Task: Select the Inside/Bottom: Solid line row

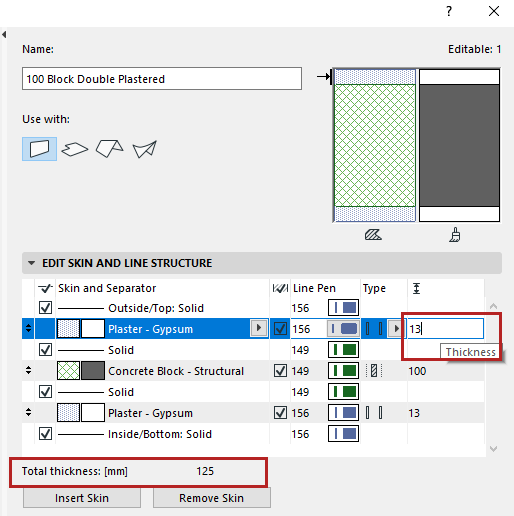Action: [x=253, y=434]
